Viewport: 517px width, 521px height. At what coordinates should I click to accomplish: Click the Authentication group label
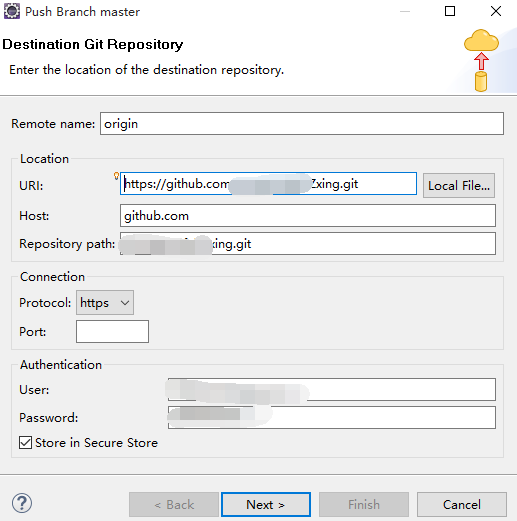61,365
